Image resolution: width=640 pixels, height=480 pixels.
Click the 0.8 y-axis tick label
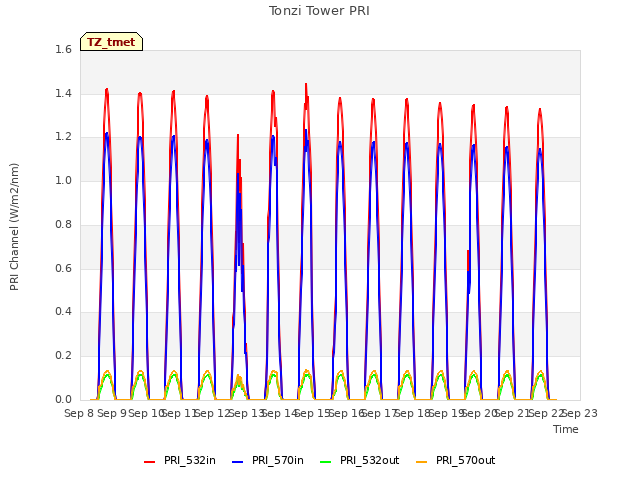coord(63,224)
